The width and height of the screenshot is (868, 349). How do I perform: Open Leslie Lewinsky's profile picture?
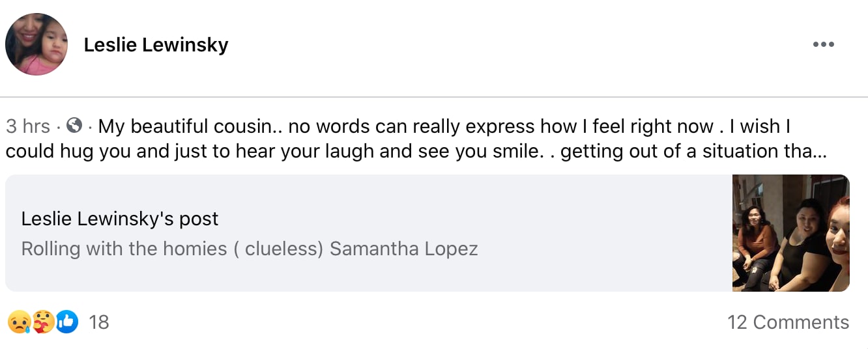36,44
